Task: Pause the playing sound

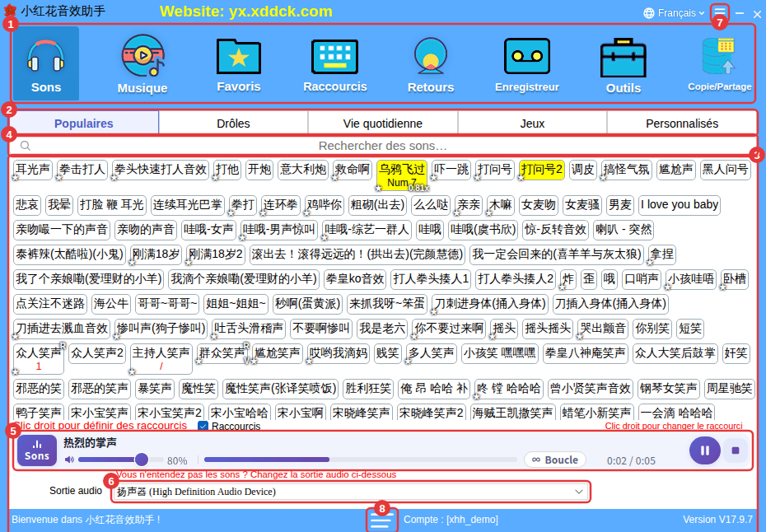Action: tap(704, 450)
